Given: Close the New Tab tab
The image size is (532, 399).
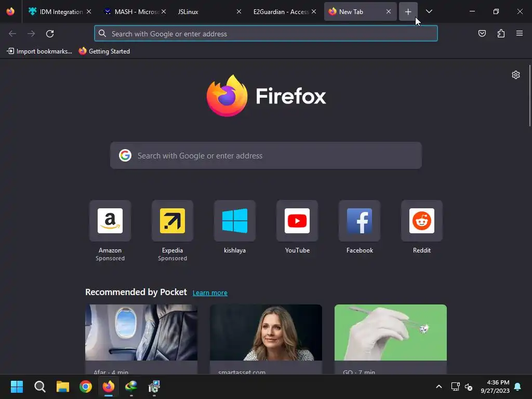Looking at the screenshot, I should (389, 11).
